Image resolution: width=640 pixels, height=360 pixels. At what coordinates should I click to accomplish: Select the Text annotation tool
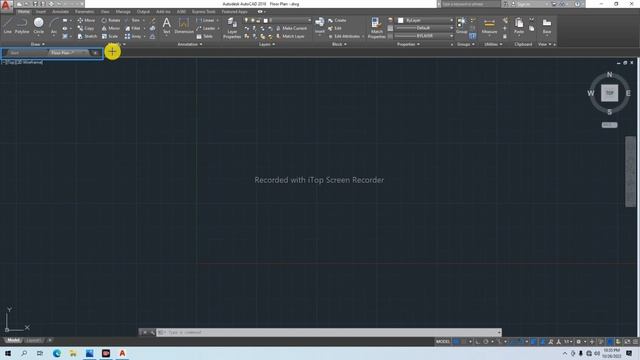167,26
